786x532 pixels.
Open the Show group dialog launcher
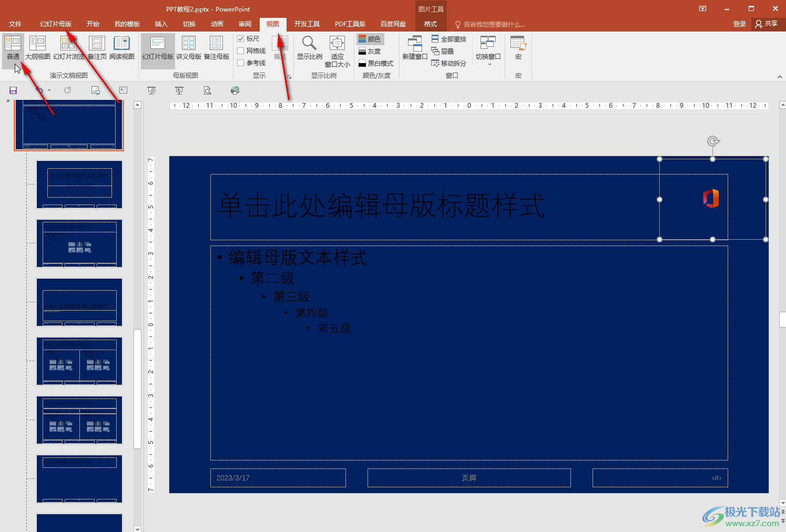point(289,77)
